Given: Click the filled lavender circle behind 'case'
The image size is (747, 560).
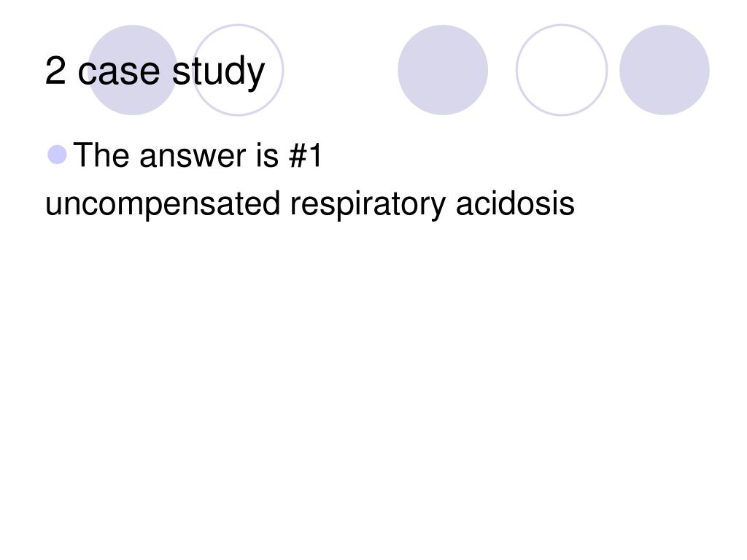Looking at the screenshot, I should [x=133, y=70].
